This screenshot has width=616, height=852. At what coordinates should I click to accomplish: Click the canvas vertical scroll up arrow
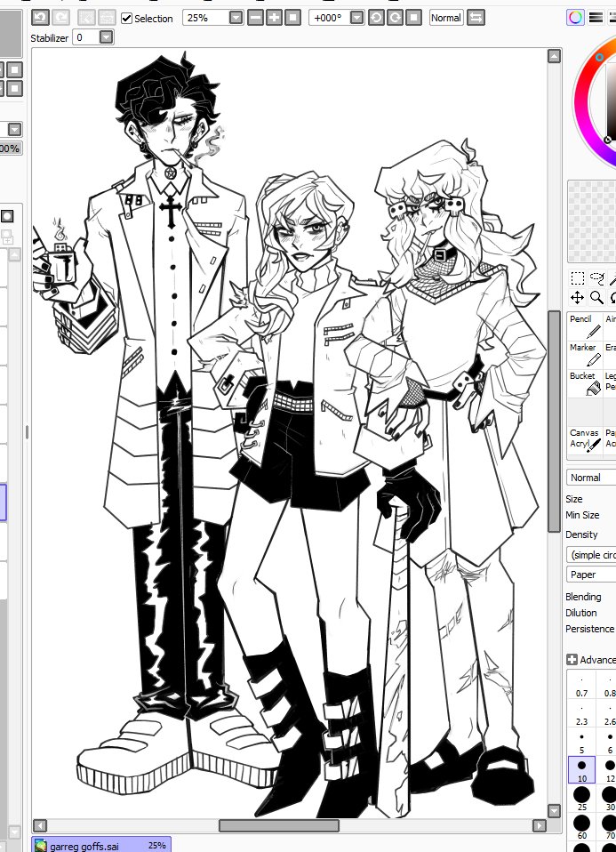[x=554, y=56]
